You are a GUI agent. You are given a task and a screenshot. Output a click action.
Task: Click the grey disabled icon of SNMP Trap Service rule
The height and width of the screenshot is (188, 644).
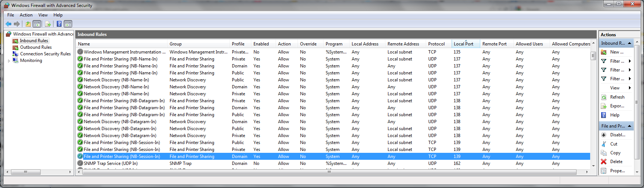tap(80, 163)
